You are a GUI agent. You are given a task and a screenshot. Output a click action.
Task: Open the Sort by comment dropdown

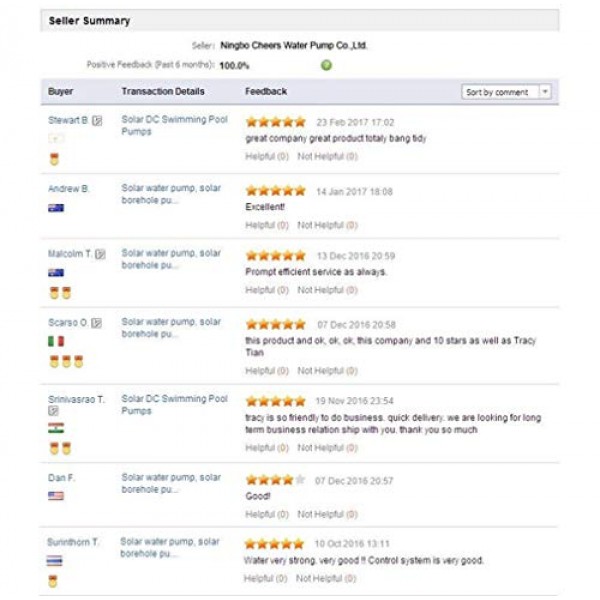[x=506, y=92]
